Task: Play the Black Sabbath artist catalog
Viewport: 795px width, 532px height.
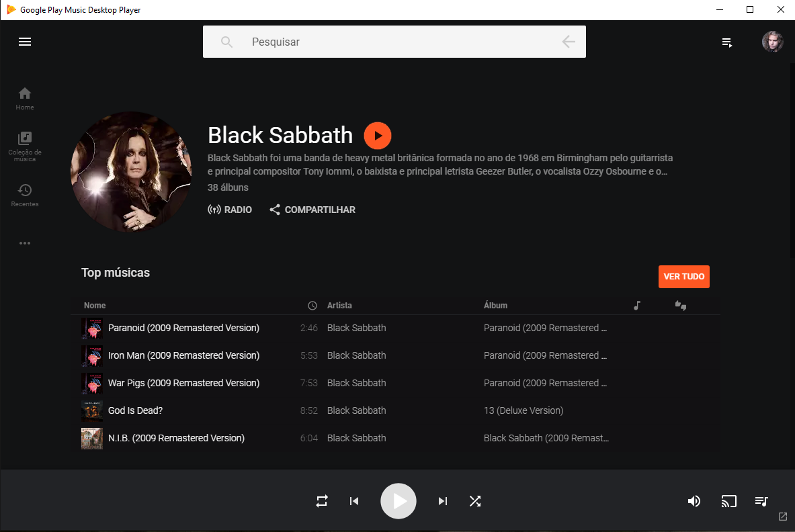Action: click(378, 135)
